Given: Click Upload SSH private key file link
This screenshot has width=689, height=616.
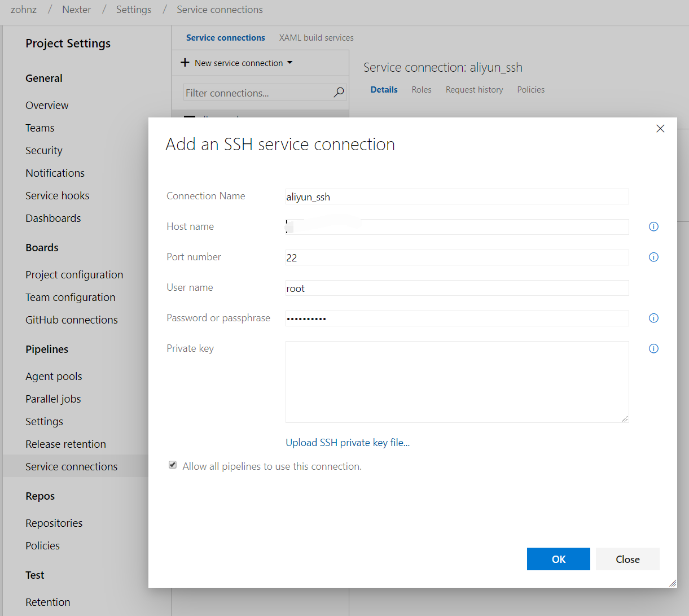Looking at the screenshot, I should point(348,443).
